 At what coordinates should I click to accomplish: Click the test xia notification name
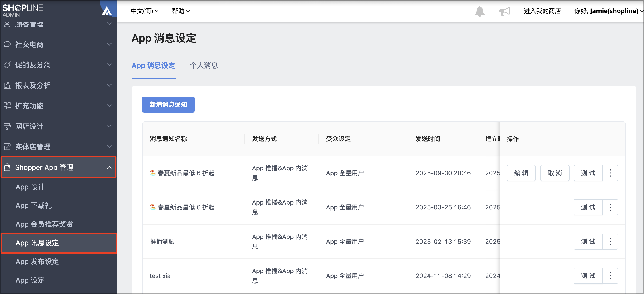click(160, 276)
